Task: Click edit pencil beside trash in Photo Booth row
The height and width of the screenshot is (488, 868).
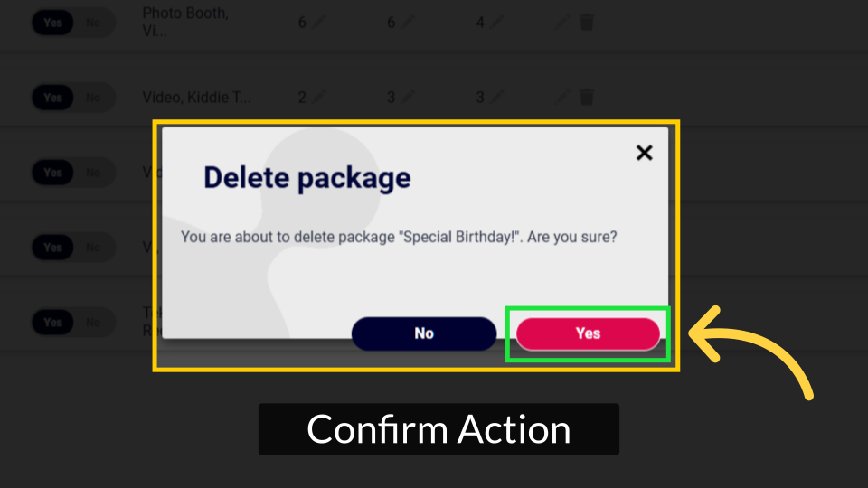Action: [x=562, y=22]
